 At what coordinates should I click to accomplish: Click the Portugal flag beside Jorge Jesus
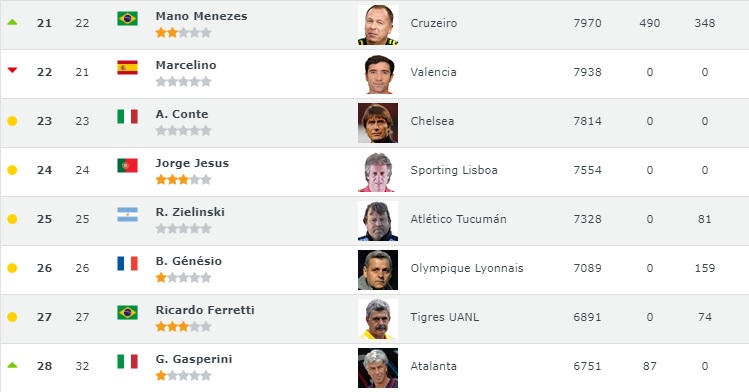pyautogui.click(x=128, y=166)
